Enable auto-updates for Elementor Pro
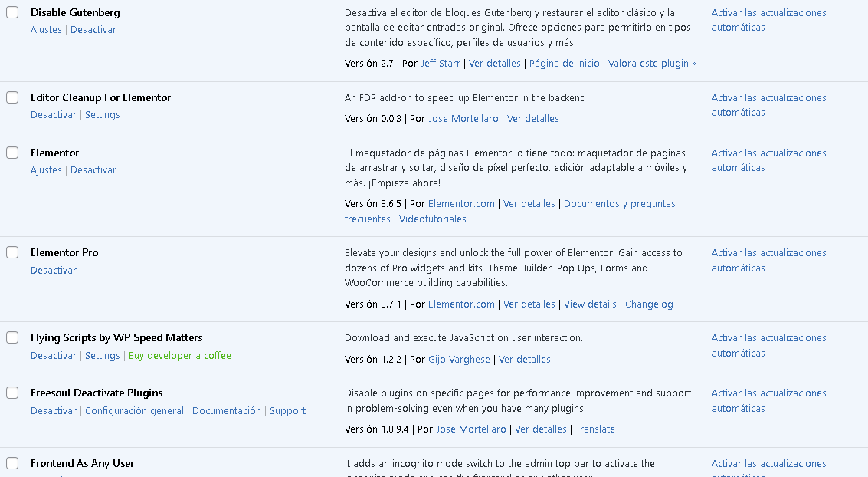 click(769, 261)
